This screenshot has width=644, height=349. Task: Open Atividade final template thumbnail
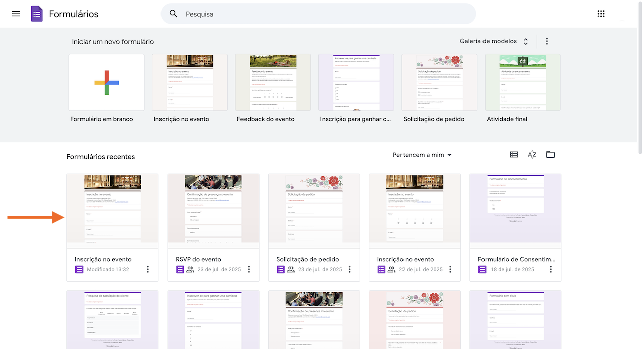point(523,83)
